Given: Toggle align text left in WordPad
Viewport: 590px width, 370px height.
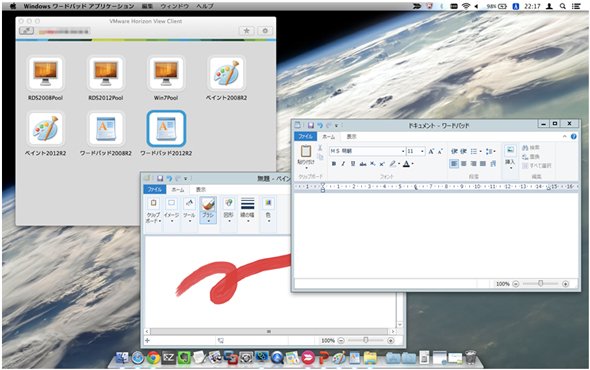Looking at the screenshot, I should [454, 164].
